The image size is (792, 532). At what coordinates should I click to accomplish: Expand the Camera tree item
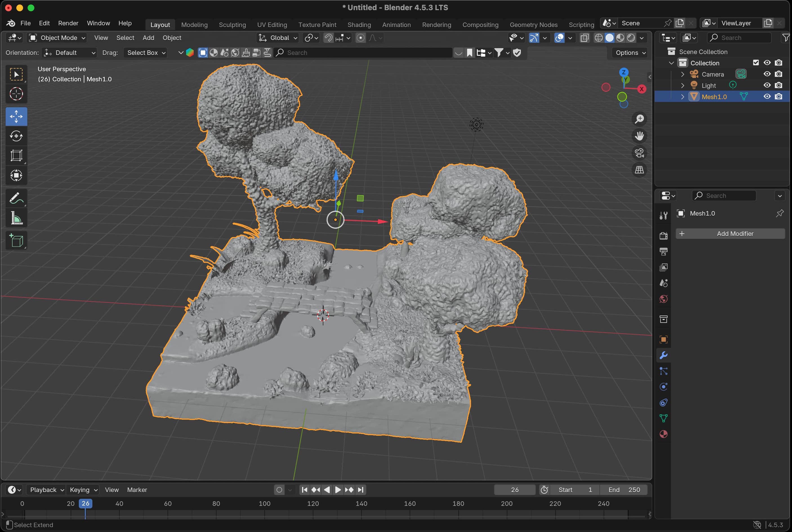point(683,74)
